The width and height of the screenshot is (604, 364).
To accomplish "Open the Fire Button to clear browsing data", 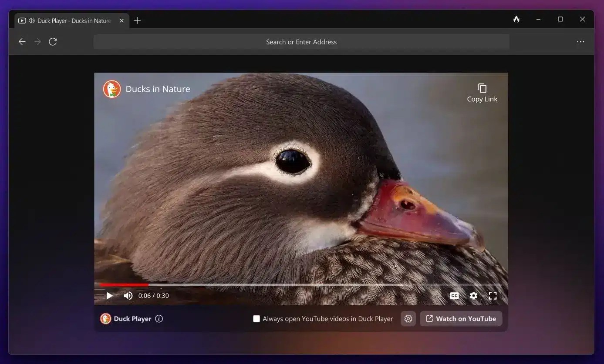I will 516,19.
